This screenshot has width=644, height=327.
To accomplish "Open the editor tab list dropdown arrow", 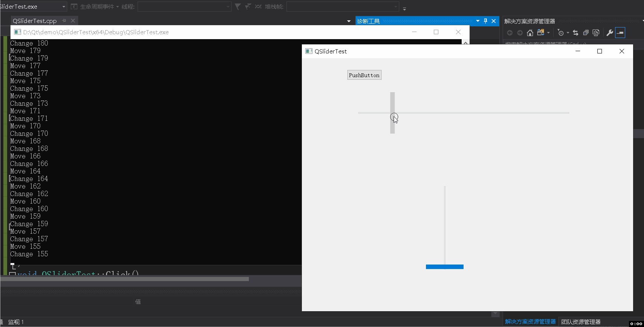I will click(x=349, y=21).
